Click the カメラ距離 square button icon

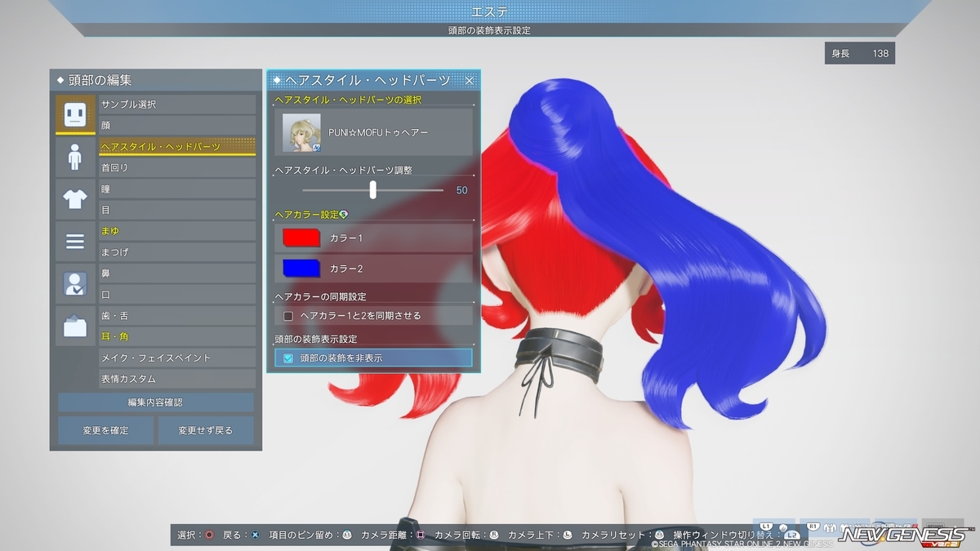click(x=420, y=535)
